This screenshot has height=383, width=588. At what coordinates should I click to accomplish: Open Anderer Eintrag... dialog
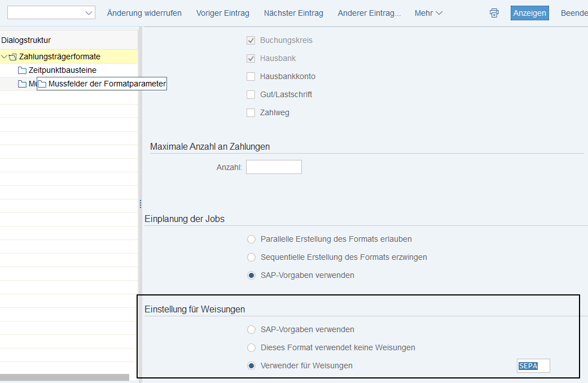pyautogui.click(x=369, y=13)
